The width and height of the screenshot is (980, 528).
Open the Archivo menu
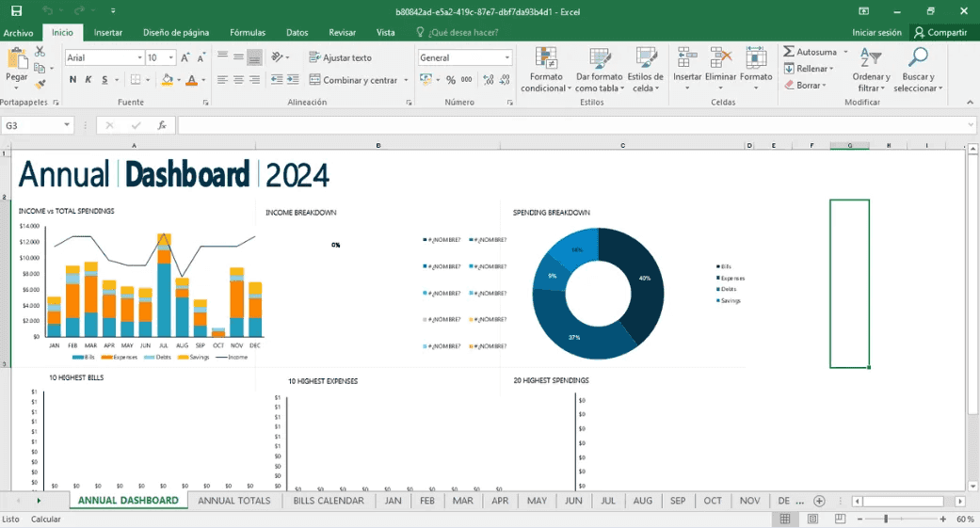point(18,33)
